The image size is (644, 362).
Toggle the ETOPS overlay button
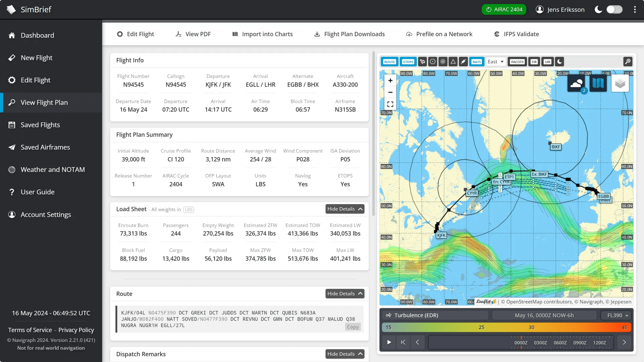[408, 61]
